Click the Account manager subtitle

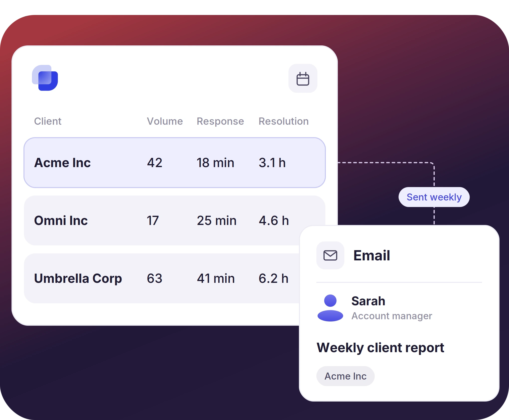[x=392, y=316]
